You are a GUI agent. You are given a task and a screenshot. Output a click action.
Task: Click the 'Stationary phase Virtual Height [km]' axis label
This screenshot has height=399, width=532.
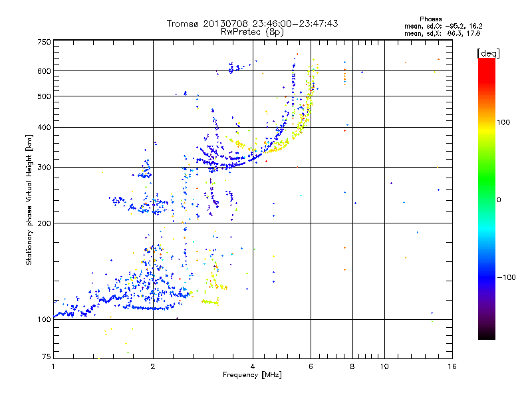[29, 200]
